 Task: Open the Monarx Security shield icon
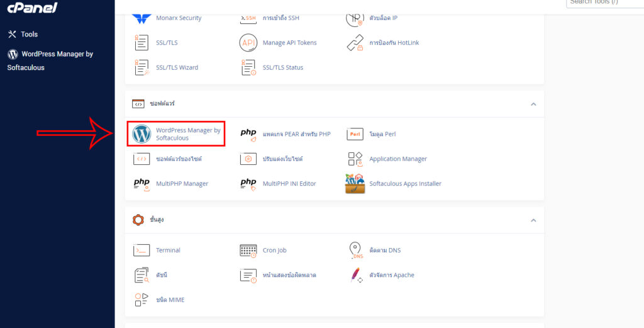click(x=142, y=18)
